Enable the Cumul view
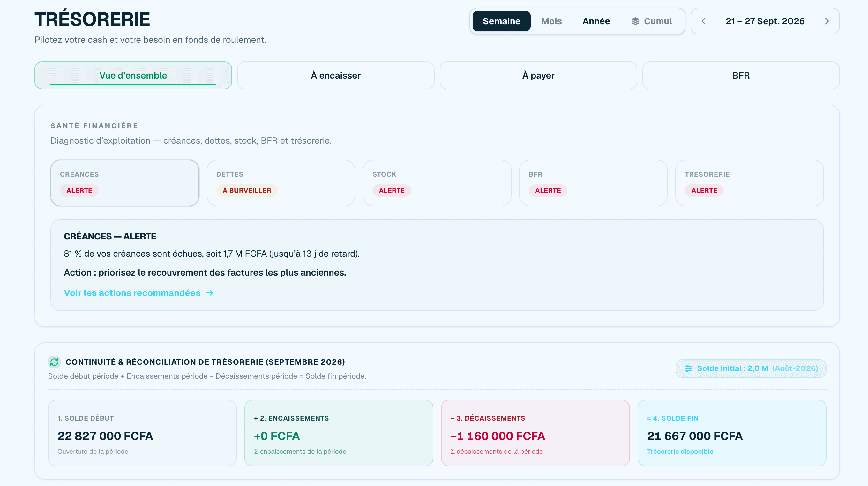 pyautogui.click(x=651, y=21)
